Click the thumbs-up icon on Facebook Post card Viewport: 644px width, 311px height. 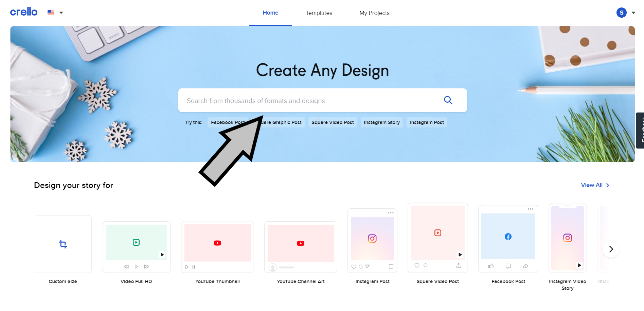tap(491, 266)
